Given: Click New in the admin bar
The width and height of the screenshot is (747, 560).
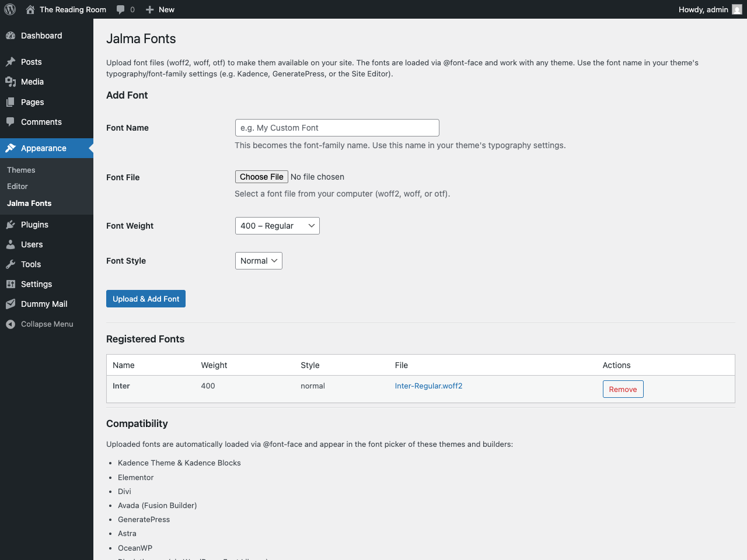Looking at the screenshot, I should [x=166, y=9].
